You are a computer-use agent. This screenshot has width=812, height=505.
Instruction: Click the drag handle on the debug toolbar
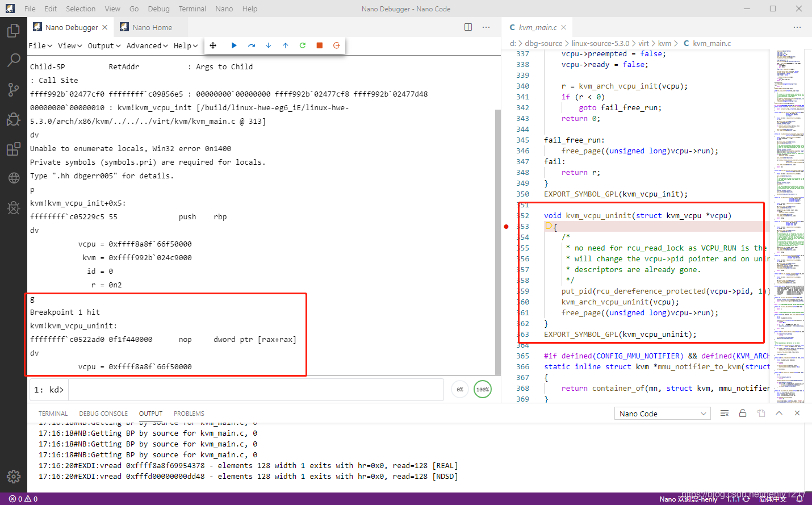(213, 45)
